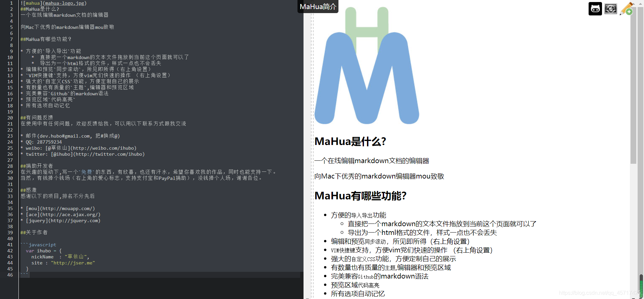Click editor line '* 方便的`导入导出`功能'
The image size is (644, 299).
click(51, 51)
